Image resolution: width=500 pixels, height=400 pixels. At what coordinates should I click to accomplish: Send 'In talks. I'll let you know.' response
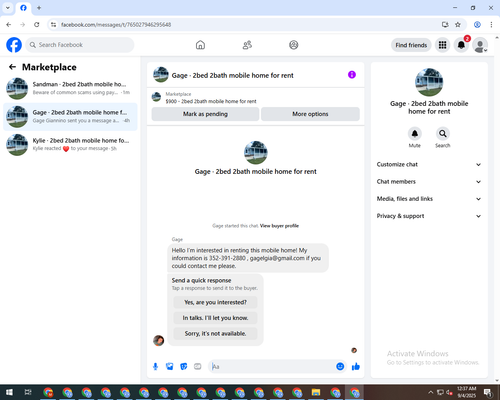click(x=215, y=318)
